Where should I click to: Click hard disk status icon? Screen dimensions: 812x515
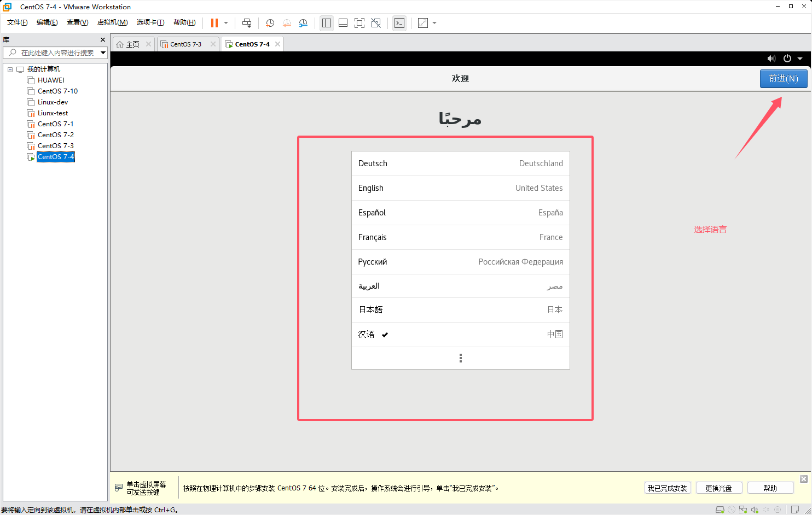720,510
